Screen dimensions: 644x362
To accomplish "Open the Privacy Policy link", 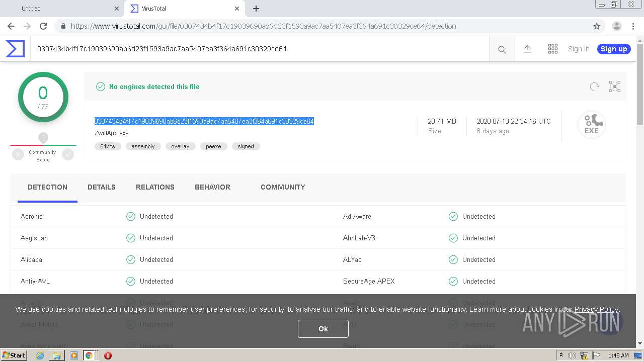I will (x=596, y=309).
